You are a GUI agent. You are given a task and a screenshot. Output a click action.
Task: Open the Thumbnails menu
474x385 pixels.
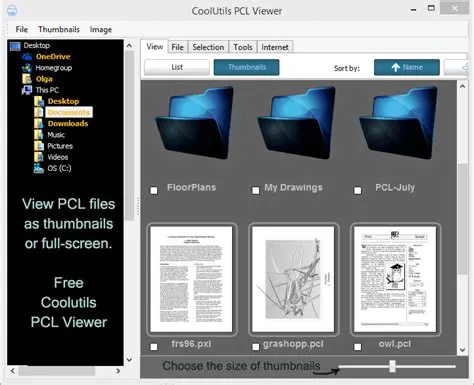tap(59, 29)
